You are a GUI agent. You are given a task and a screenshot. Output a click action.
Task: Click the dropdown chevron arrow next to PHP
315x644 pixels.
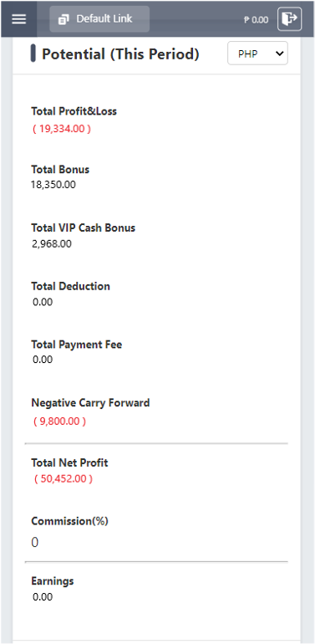coord(280,54)
